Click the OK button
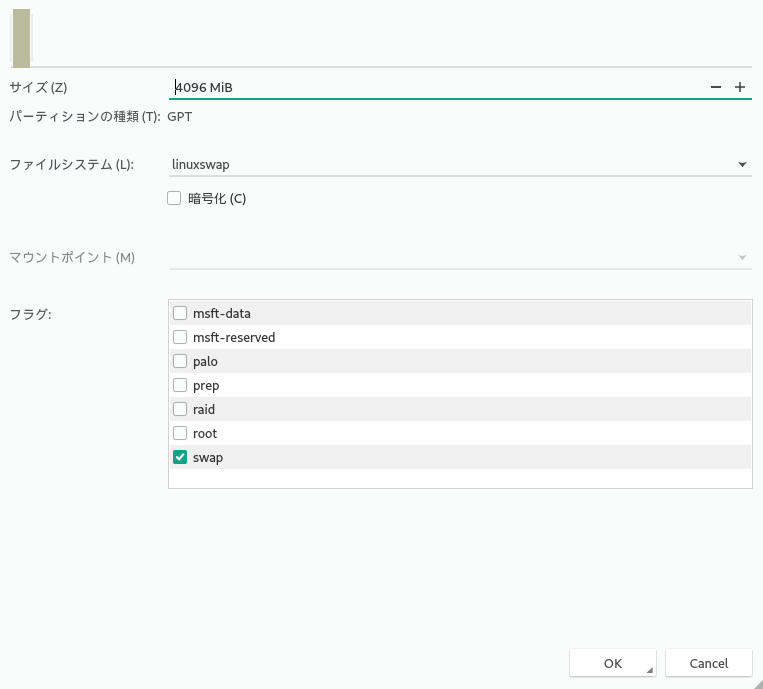This screenshot has width=763, height=689. tap(613, 663)
